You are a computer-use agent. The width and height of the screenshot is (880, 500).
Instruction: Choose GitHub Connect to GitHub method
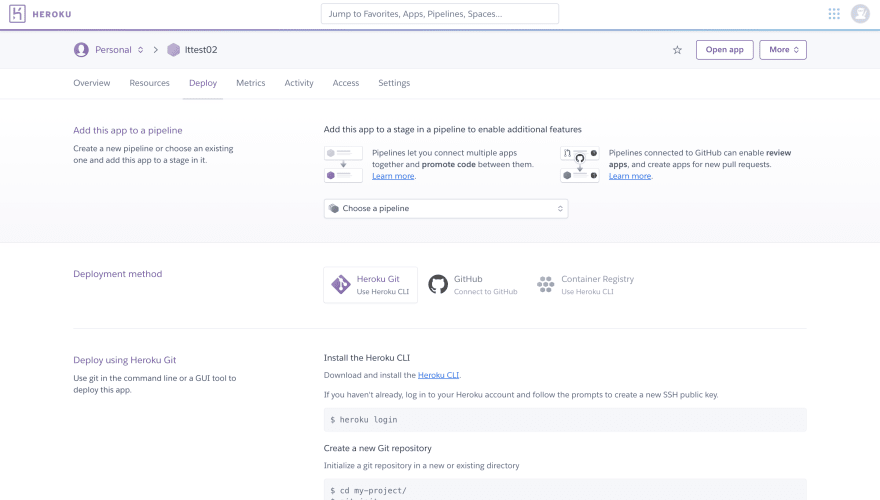click(x=473, y=285)
